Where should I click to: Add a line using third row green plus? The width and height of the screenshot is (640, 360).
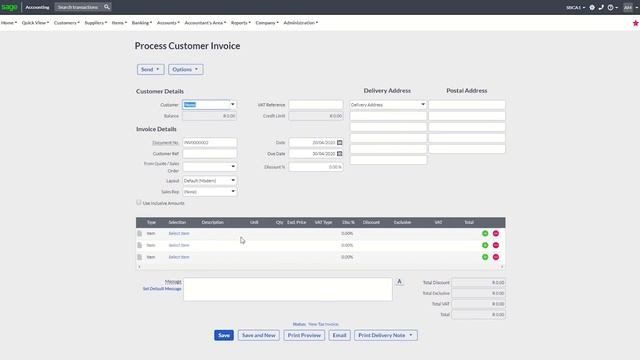pos(485,257)
